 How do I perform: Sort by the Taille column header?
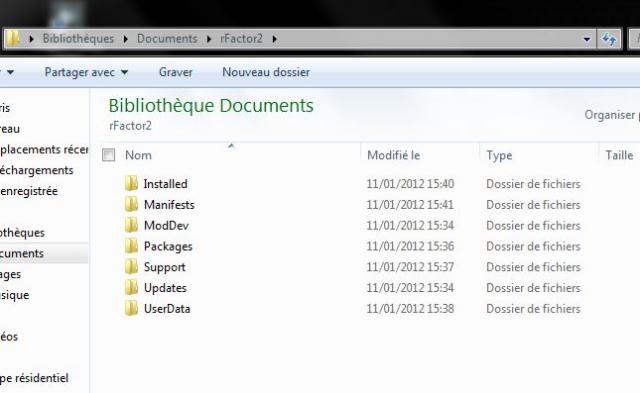[619, 155]
